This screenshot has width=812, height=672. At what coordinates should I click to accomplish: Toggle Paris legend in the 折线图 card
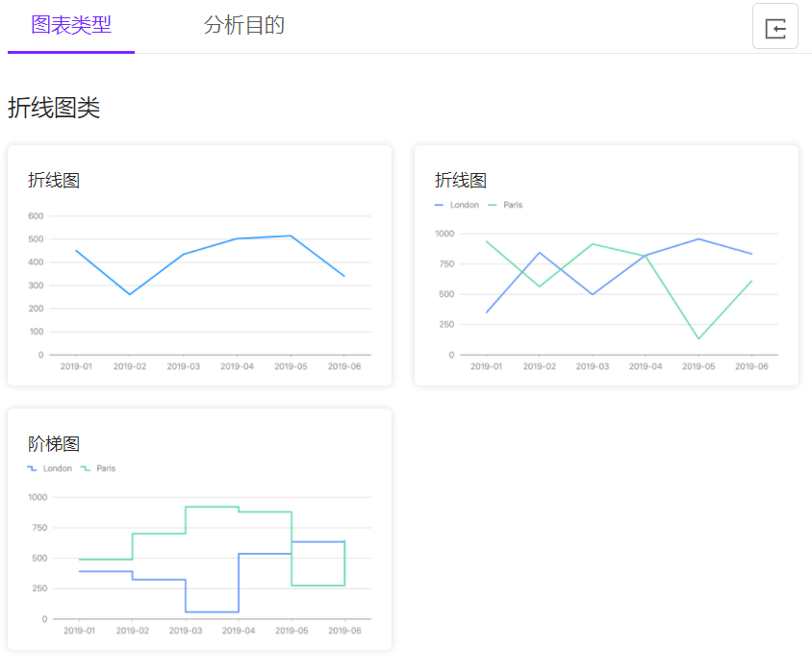point(505,205)
